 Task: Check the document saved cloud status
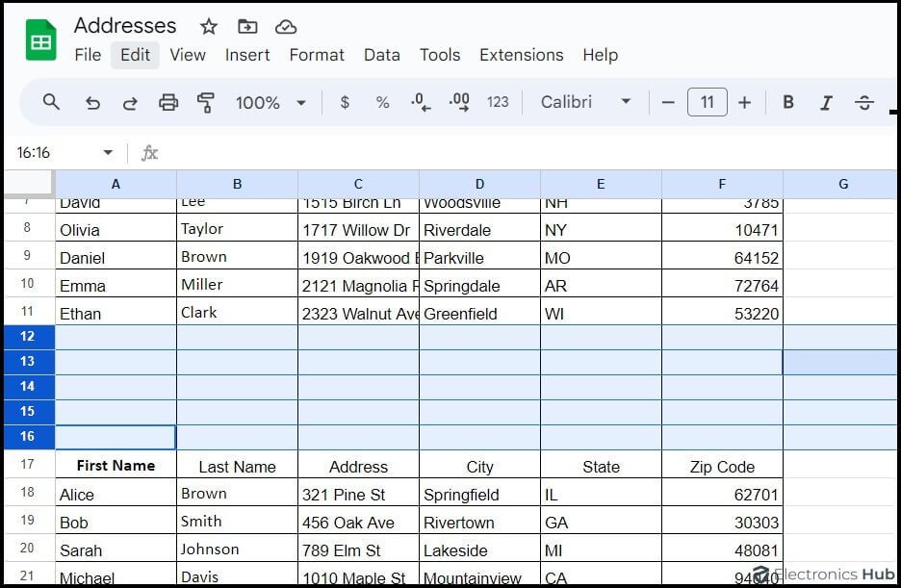point(286,26)
